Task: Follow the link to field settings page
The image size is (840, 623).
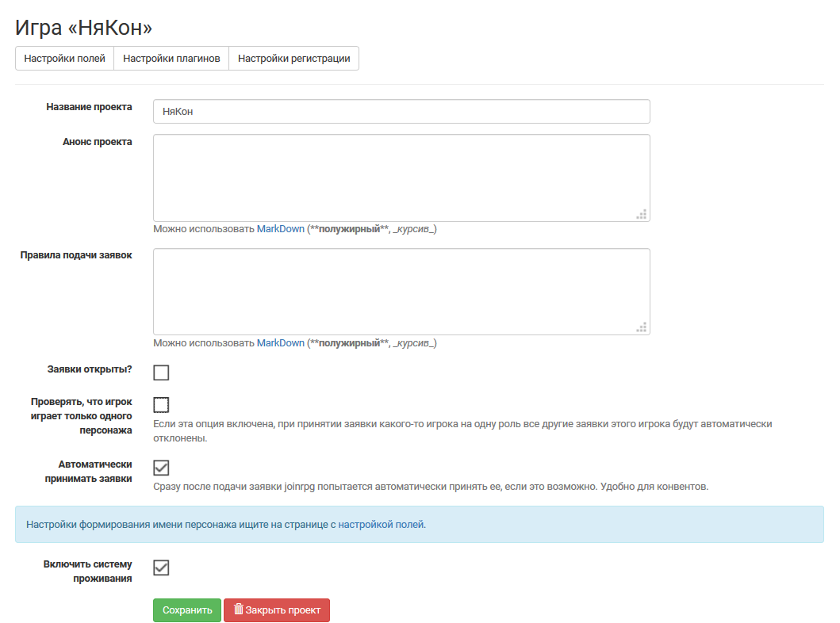Action: [377, 524]
